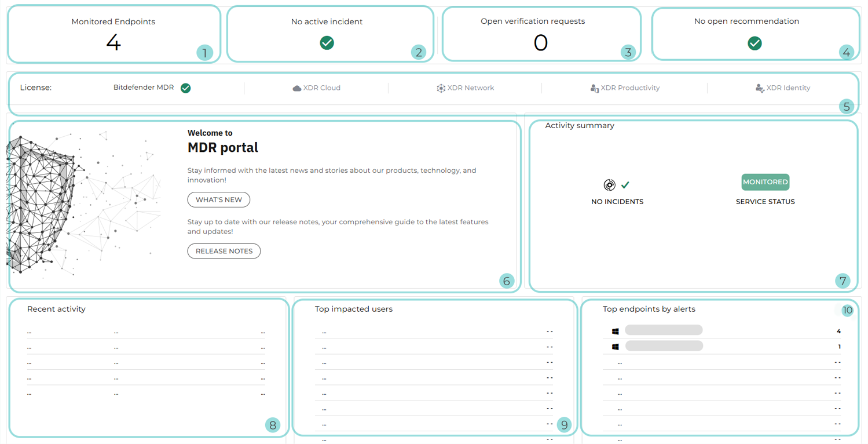Click the No active incident checkmark
This screenshot has width=868, height=444.
pos(327,43)
